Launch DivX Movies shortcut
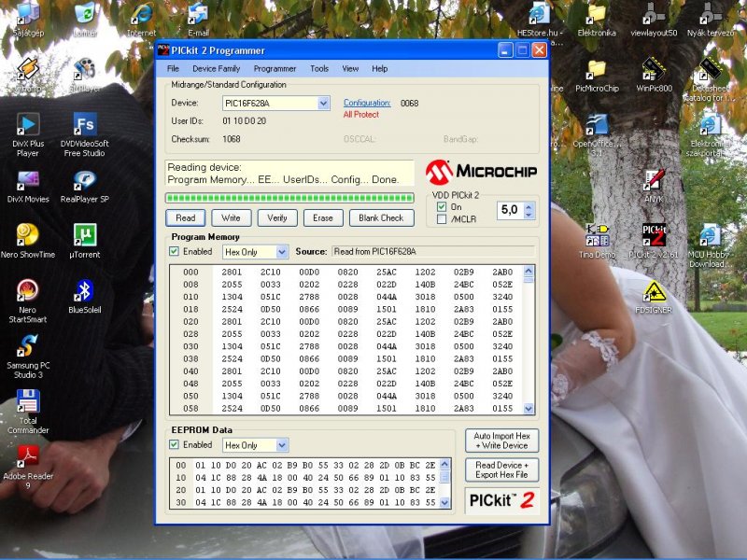747x560 pixels. [x=28, y=188]
